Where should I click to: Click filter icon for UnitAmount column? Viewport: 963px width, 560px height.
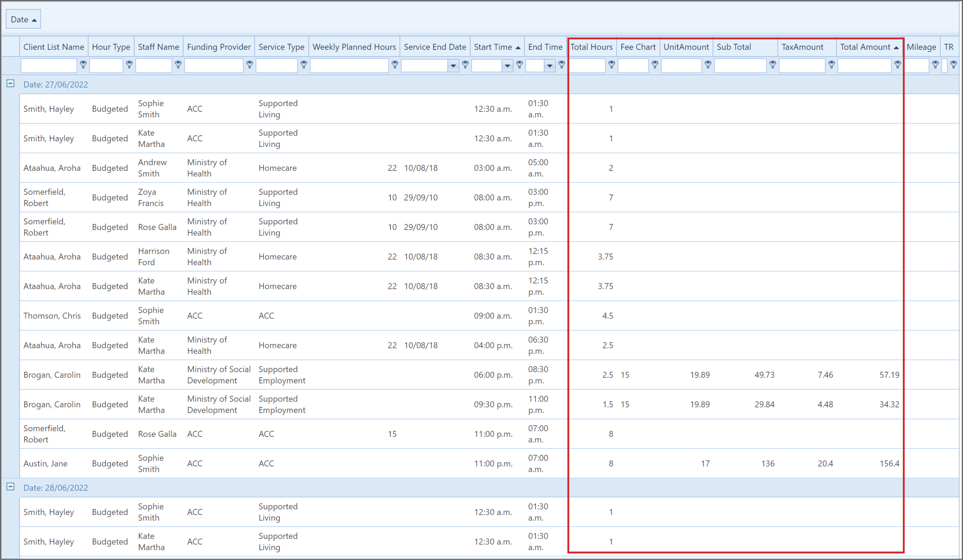coord(708,65)
